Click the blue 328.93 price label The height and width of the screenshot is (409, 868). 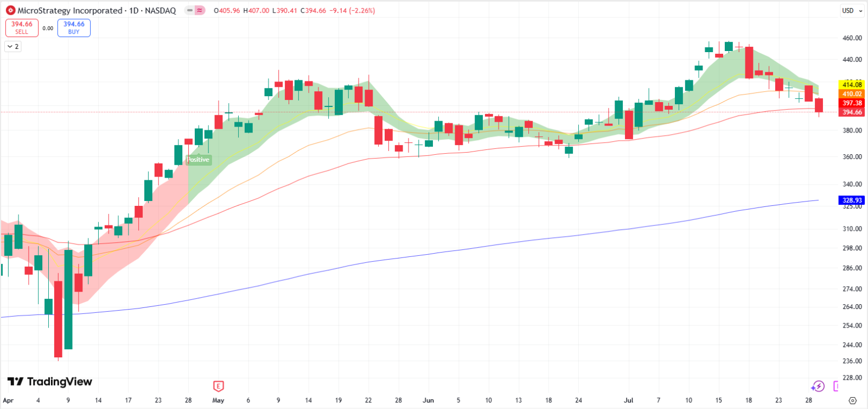tap(852, 200)
